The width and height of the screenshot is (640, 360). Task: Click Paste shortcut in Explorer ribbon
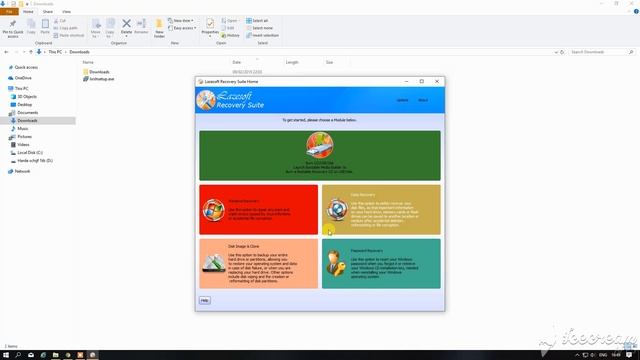point(69,36)
